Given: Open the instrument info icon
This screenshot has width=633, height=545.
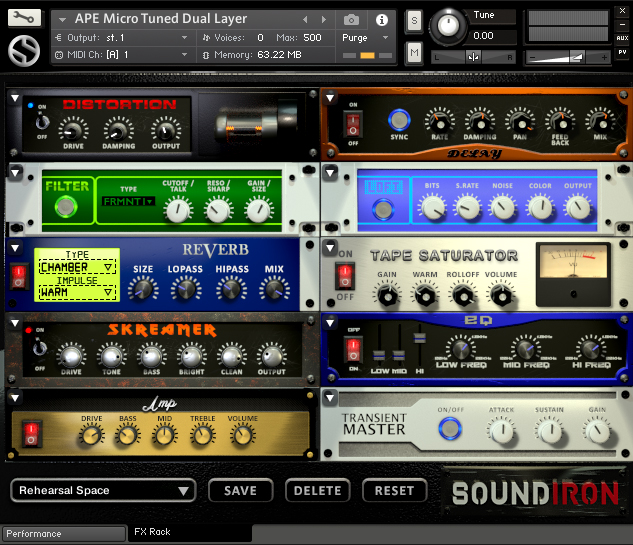Looking at the screenshot, I should click(x=381, y=20).
